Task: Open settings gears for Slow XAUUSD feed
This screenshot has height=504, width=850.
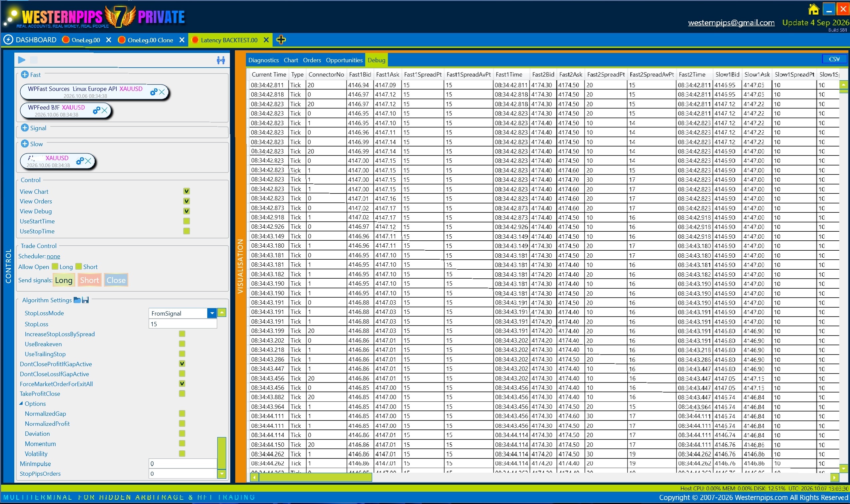Action: (80, 161)
